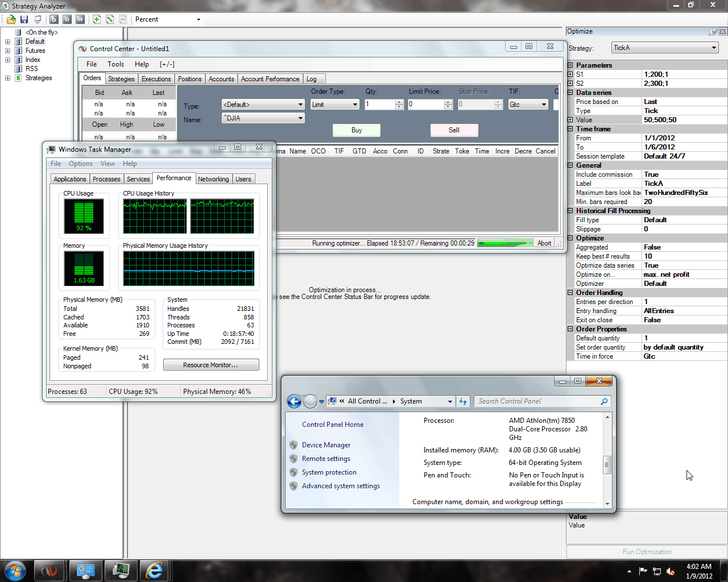Open the Tools menu in Control Center
Viewport: 728px width, 582px height.
coord(115,64)
